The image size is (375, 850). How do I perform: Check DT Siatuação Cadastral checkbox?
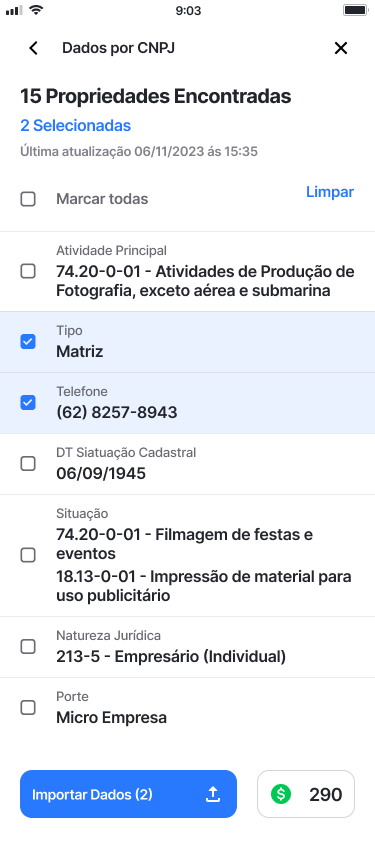click(x=28, y=463)
